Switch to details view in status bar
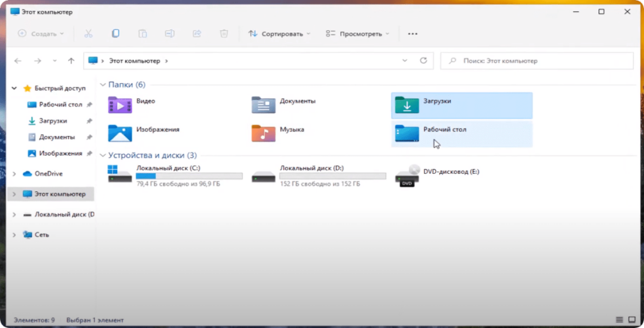Viewport: 644px width, 328px height. [x=619, y=320]
